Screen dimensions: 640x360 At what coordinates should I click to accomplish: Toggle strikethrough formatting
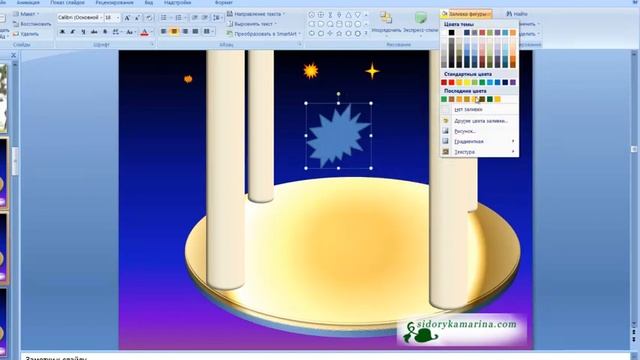pos(94,32)
